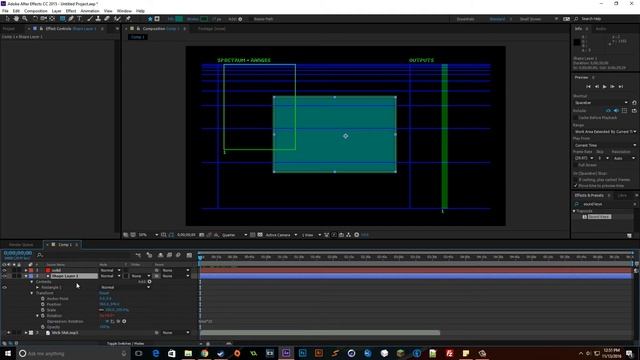The height and width of the screenshot is (360, 640).
Task: Select the Hand tool
Action: click(x=16, y=19)
